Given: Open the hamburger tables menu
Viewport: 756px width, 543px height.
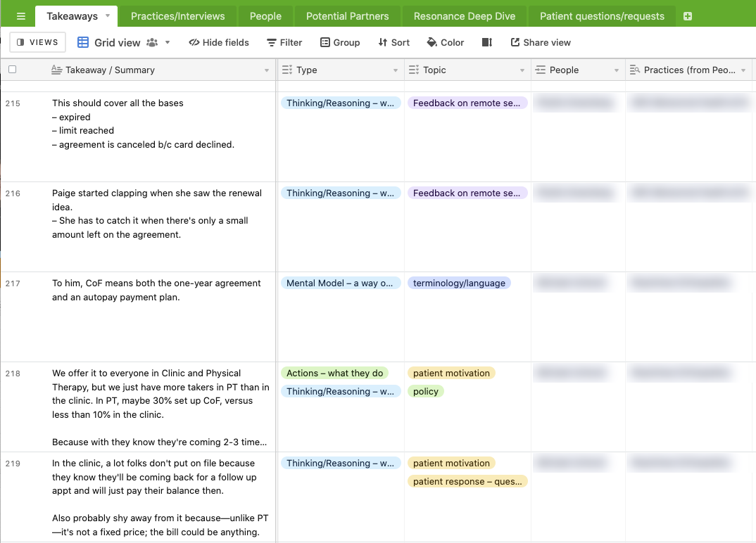Looking at the screenshot, I should pyautogui.click(x=20, y=16).
